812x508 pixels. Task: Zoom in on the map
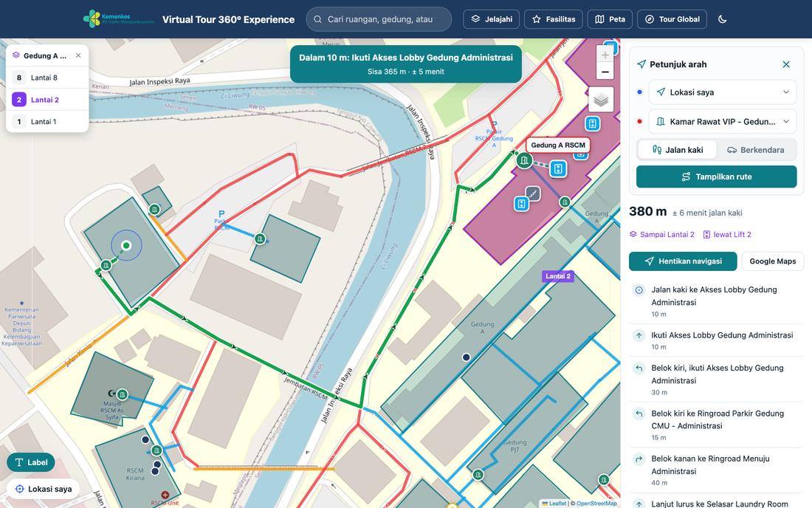pos(605,55)
